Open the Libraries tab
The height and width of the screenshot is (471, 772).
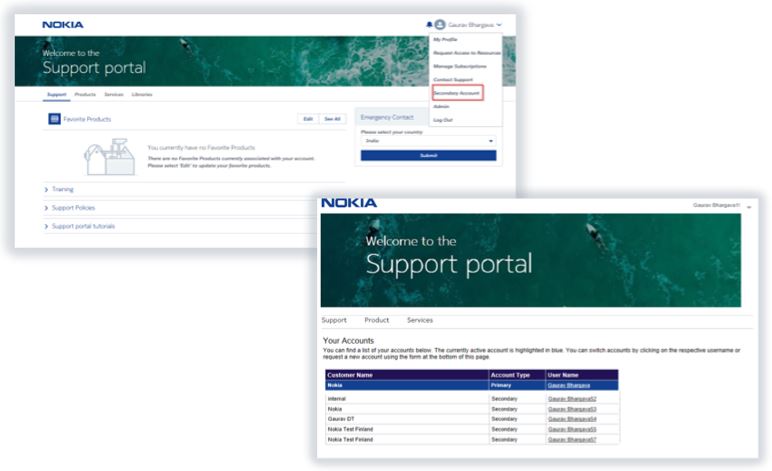142,94
